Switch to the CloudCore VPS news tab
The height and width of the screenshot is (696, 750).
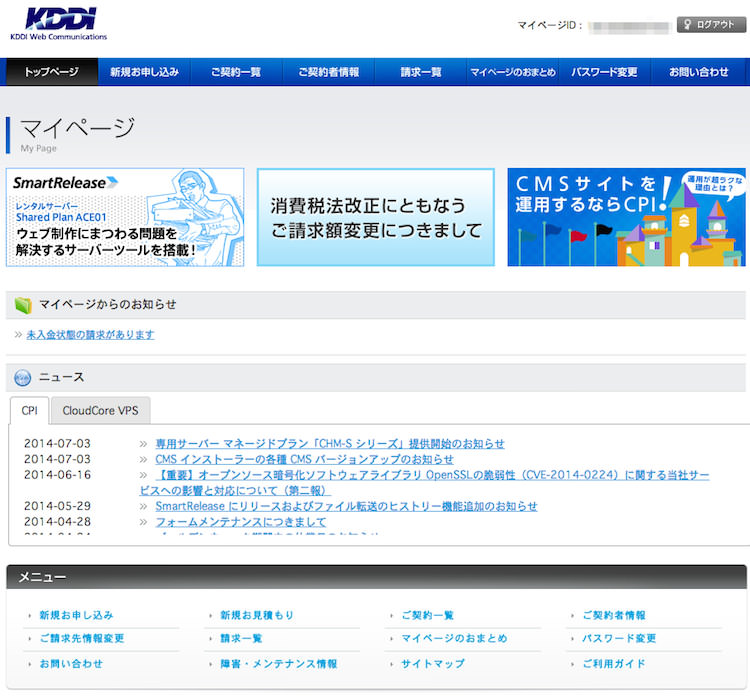[100, 411]
